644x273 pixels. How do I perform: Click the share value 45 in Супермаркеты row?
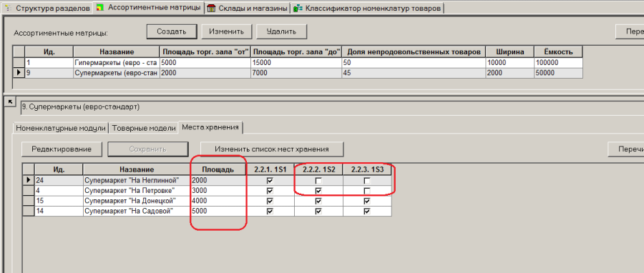[x=413, y=73]
